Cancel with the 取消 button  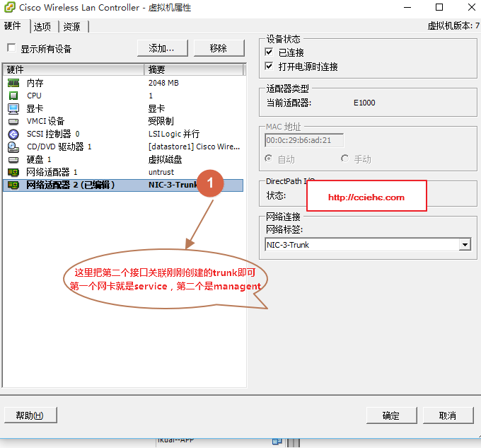(448, 415)
